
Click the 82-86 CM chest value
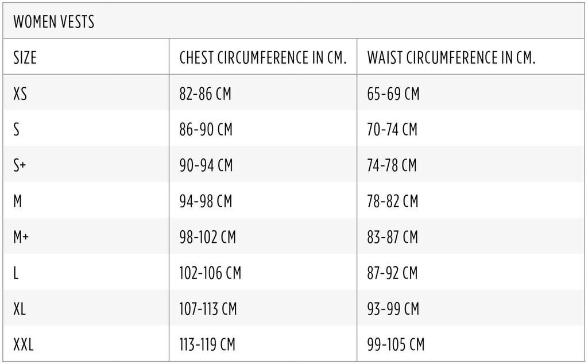pyautogui.click(x=206, y=94)
